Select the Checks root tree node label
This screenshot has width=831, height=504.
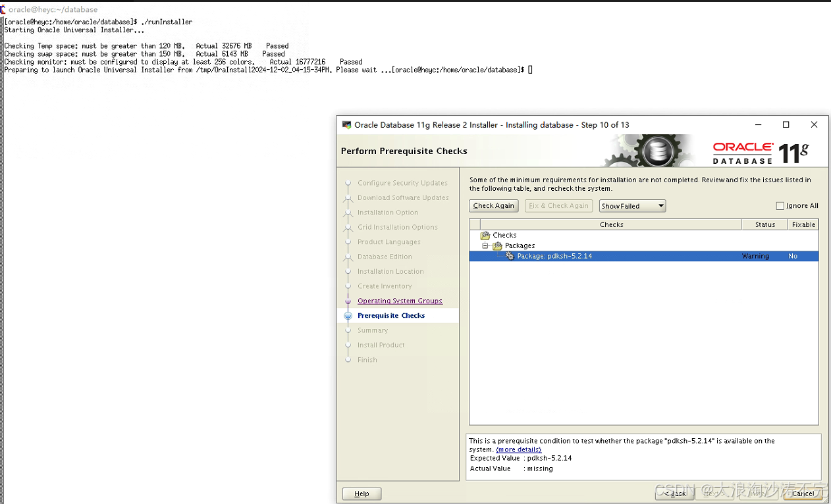click(504, 235)
